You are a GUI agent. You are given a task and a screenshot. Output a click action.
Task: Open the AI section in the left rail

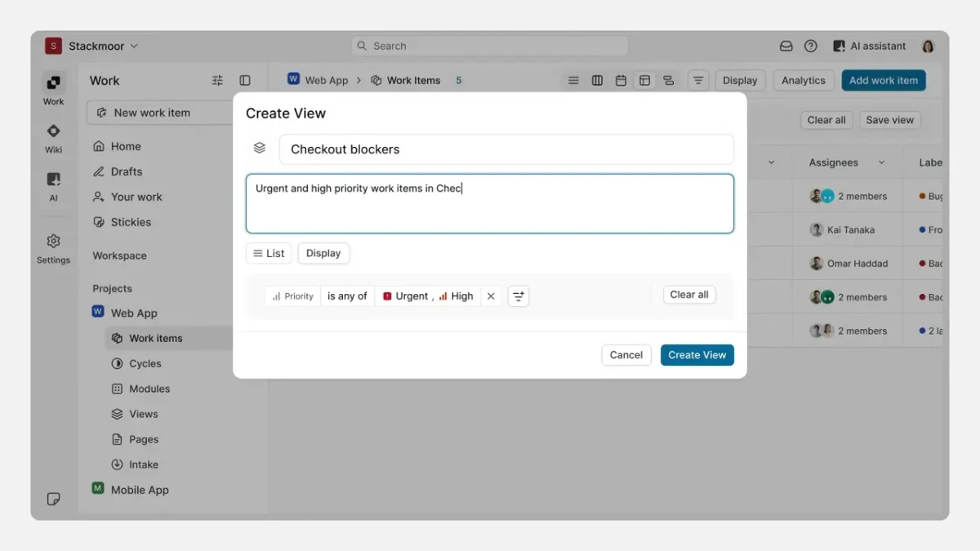tap(53, 186)
